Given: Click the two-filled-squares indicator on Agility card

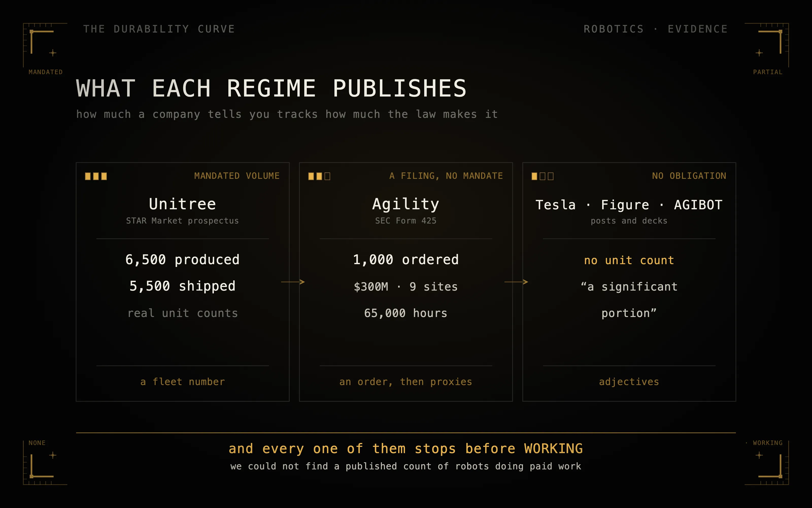Looking at the screenshot, I should [x=319, y=176].
